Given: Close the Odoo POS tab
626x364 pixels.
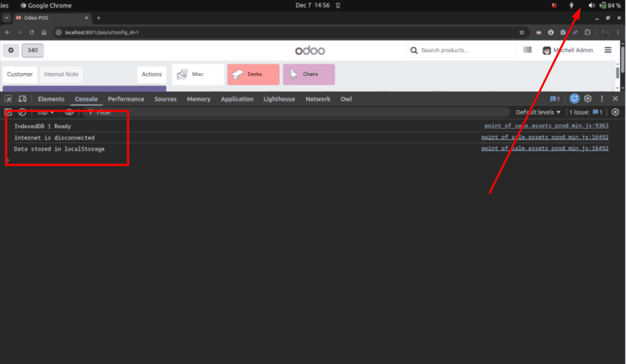Looking at the screenshot, I should (x=86, y=18).
